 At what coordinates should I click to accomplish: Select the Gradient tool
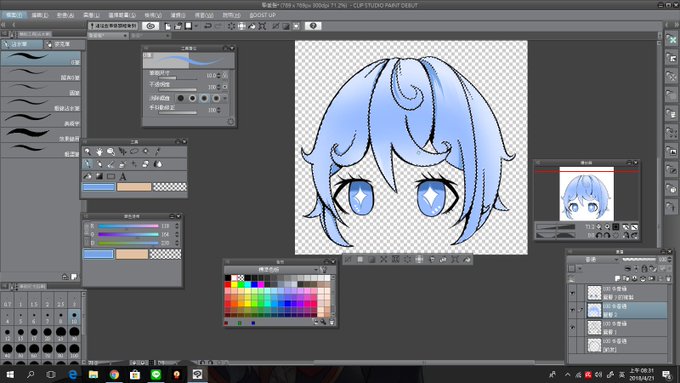click(x=99, y=176)
